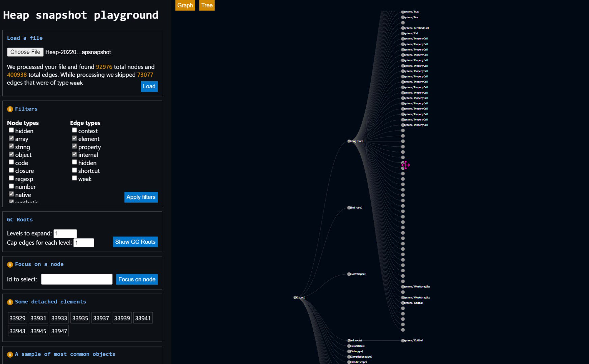The width and height of the screenshot is (589, 364).
Task: Disable the property edge type filter
Action: point(75,146)
